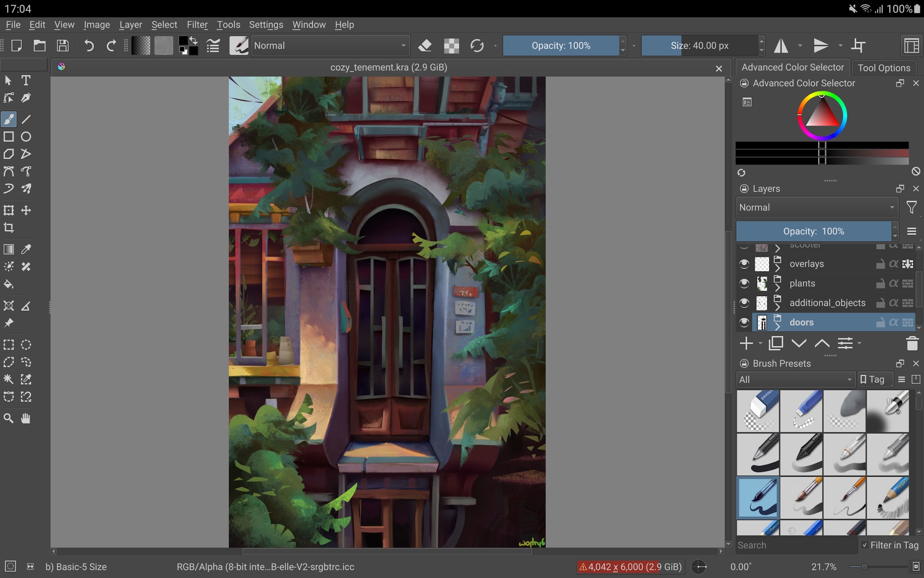
Task: Open the Layer menu
Action: (x=131, y=24)
